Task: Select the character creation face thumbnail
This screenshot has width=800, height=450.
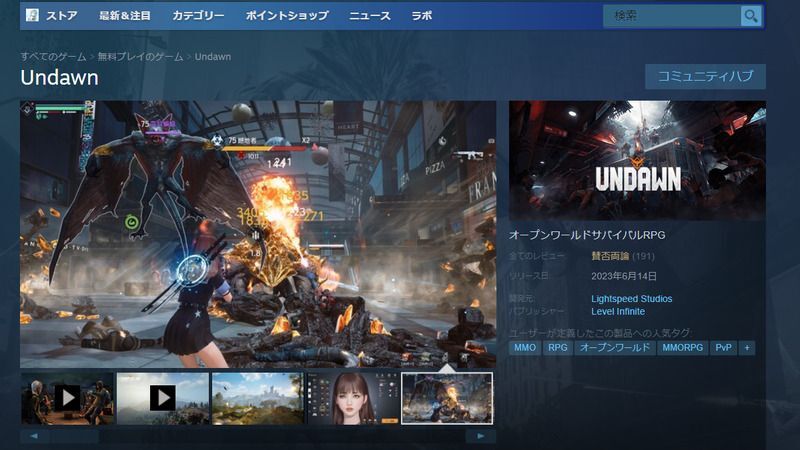Action: click(x=353, y=398)
